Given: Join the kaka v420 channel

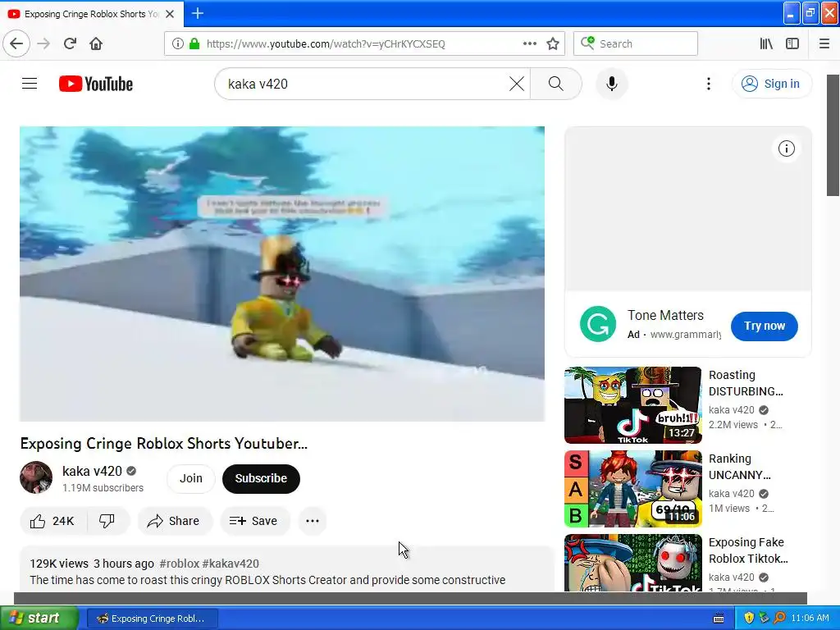Looking at the screenshot, I should (190, 478).
